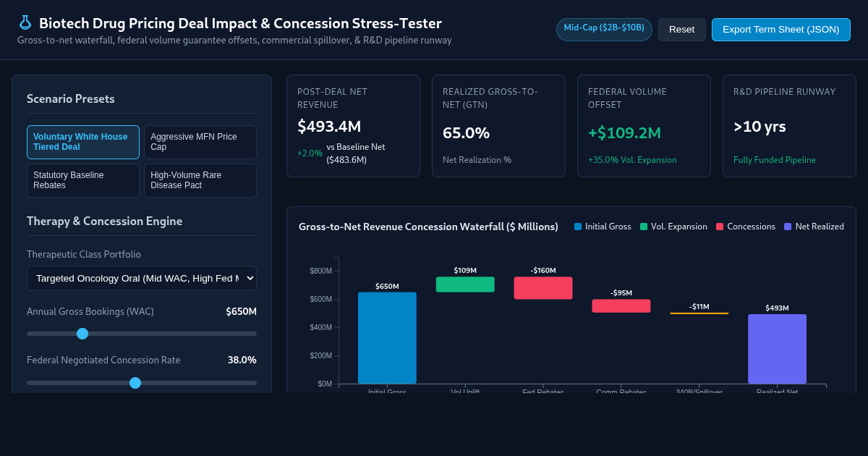Image resolution: width=868 pixels, height=456 pixels.
Task: Apply Statutory Baseline Rebates preset
Action: pos(83,180)
